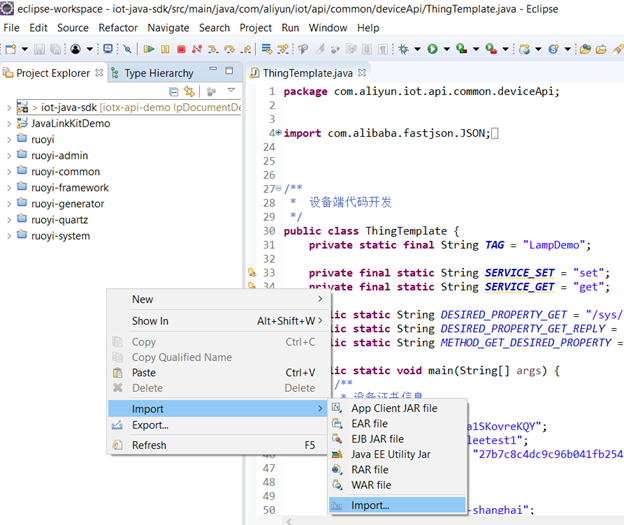Select the ruoyi-generator project
The width and height of the screenshot is (624, 525).
click(68, 204)
